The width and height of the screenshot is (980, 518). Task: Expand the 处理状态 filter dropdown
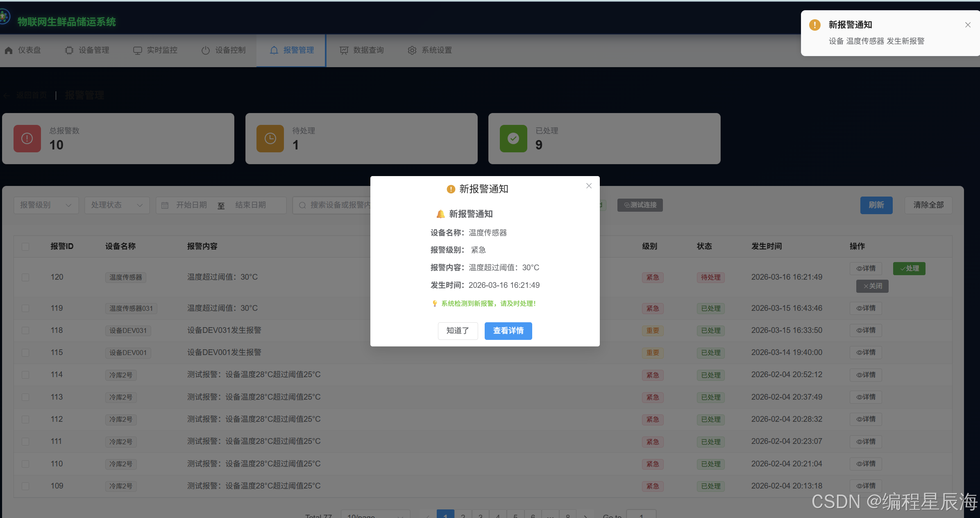click(x=117, y=205)
